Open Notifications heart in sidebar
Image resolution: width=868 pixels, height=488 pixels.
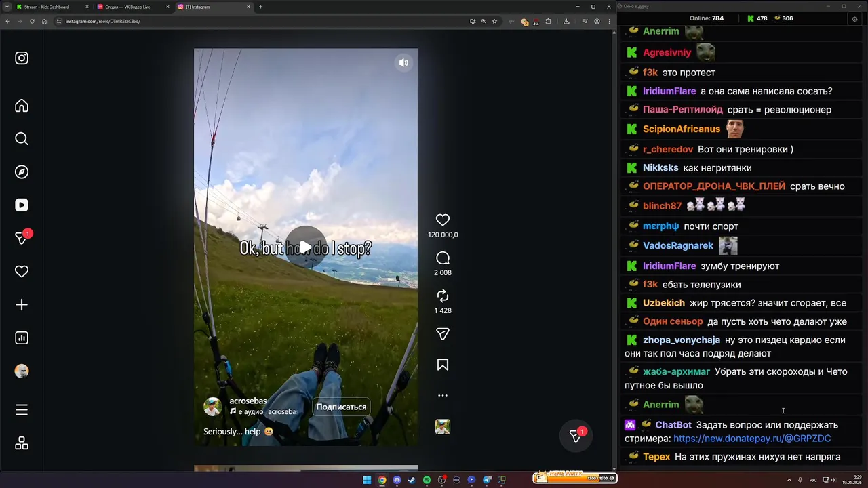coord(22,272)
